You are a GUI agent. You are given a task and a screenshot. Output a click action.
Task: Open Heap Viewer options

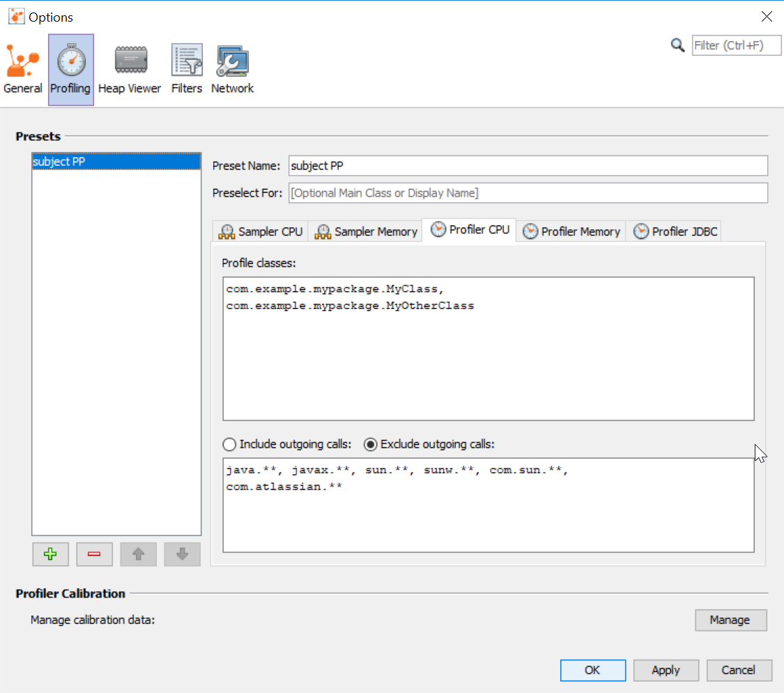(130, 70)
